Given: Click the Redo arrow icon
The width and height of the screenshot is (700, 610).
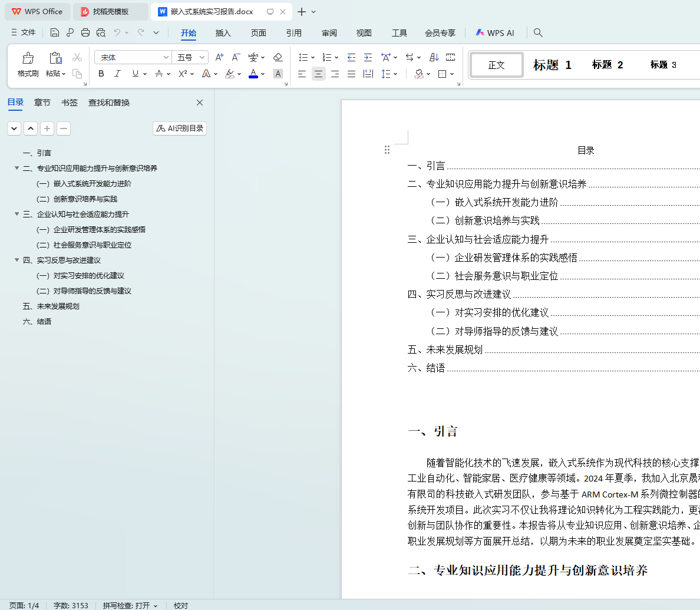Looking at the screenshot, I should [141, 32].
